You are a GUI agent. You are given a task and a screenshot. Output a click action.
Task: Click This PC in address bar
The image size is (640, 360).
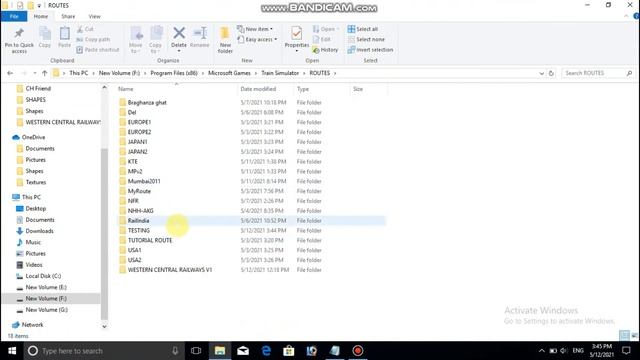pyautogui.click(x=78, y=73)
